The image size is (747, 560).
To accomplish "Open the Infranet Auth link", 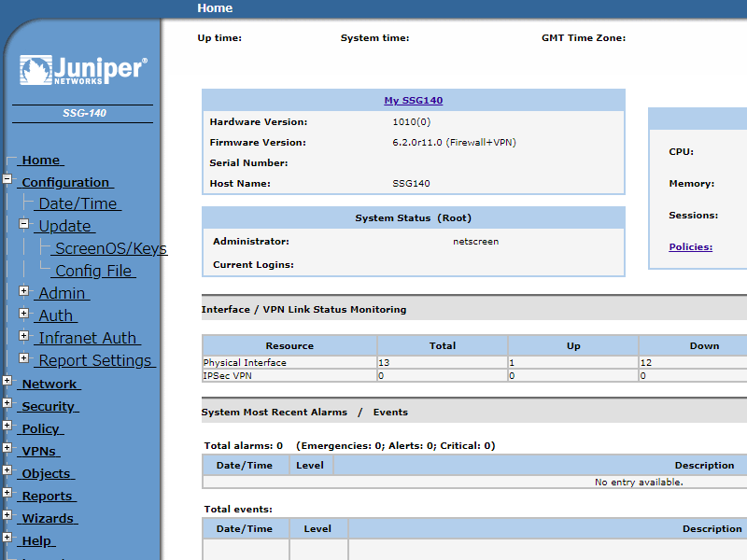I will (x=88, y=338).
